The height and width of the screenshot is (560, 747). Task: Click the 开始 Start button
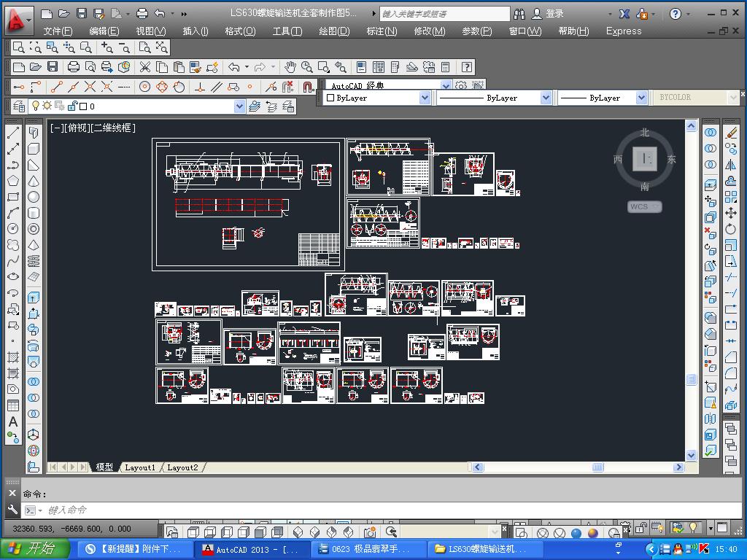(34, 549)
